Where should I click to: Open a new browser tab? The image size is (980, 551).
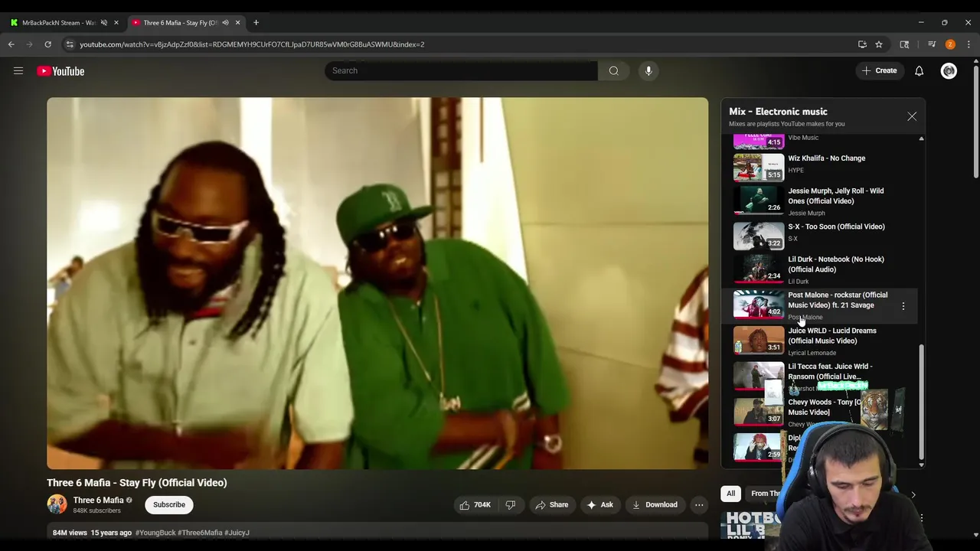[256, 22]
